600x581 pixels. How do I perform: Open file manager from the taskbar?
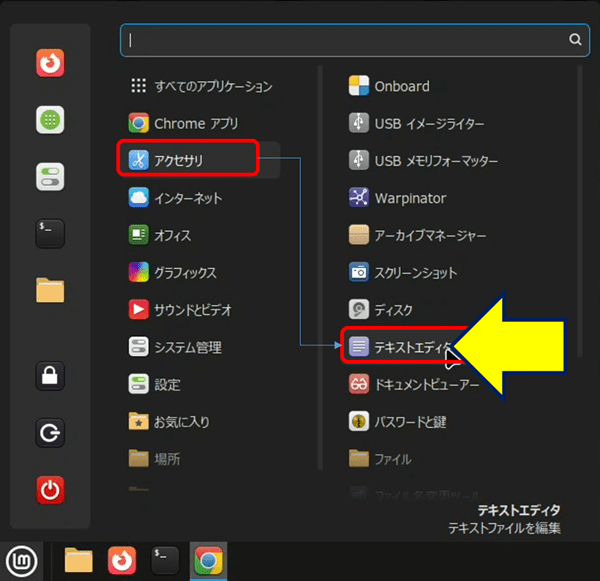78,561
